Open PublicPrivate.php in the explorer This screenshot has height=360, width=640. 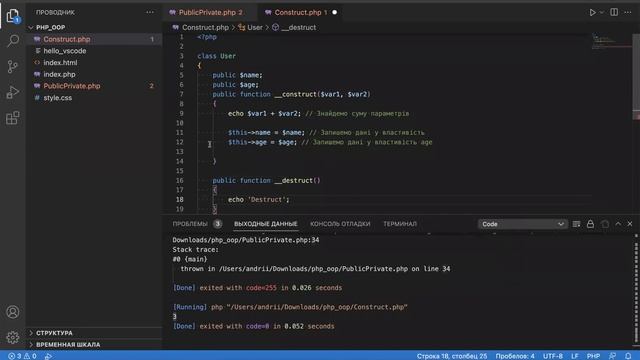pos(94,86)
